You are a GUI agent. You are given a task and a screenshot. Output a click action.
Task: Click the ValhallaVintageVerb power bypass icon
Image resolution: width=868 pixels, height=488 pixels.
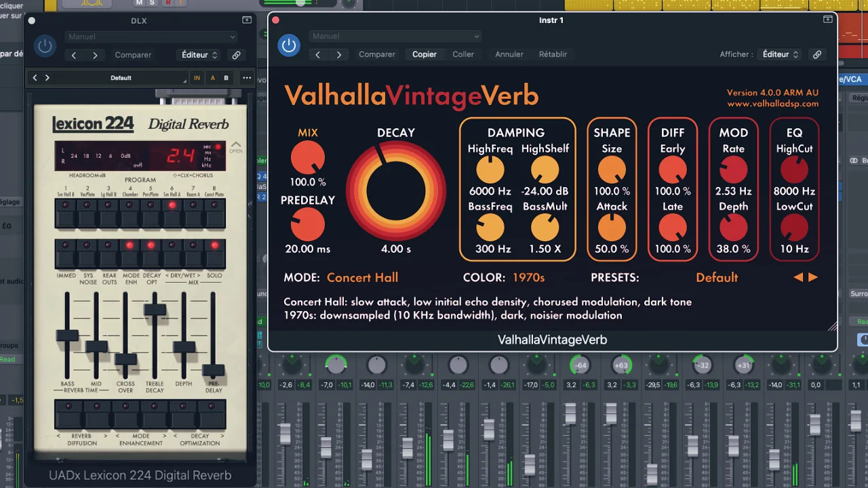[x=289, y=45]
